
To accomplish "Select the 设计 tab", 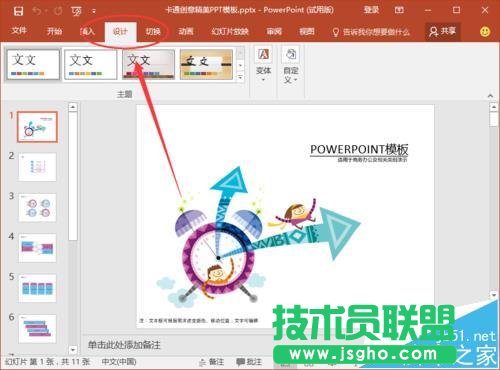I will click(120, 32).
